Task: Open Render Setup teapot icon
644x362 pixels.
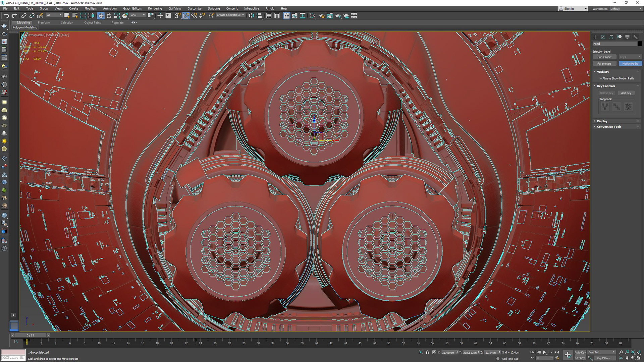Action: (321, 16)
